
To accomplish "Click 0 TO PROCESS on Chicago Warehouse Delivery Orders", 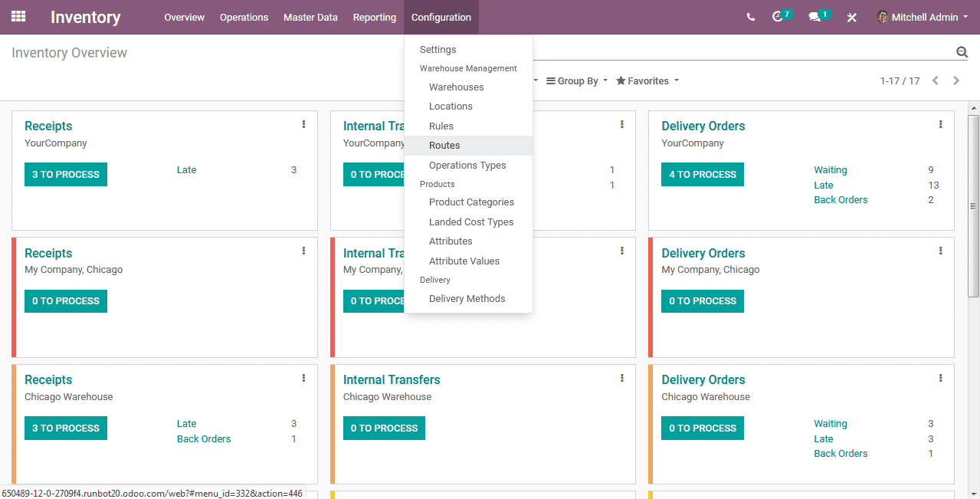I will point(703,428).
